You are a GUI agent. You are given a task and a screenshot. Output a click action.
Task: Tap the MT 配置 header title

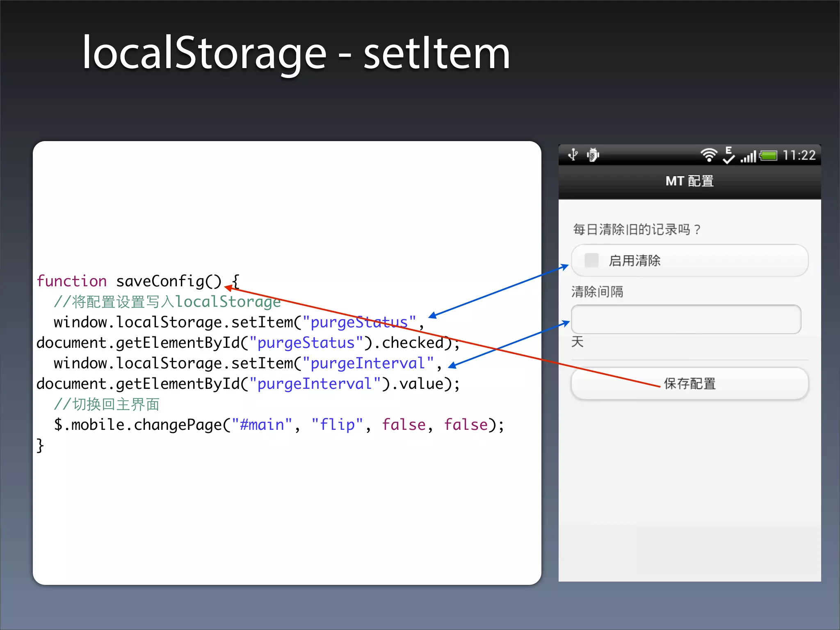pyautogui.click(x=689, y=181)
